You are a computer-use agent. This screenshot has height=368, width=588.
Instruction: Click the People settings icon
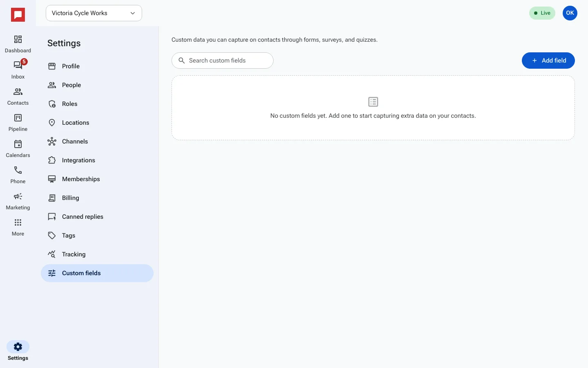point(52,85)
